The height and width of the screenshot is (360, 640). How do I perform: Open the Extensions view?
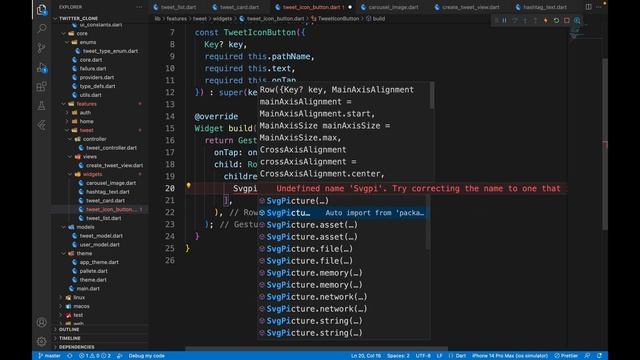[x=42, y=87]
